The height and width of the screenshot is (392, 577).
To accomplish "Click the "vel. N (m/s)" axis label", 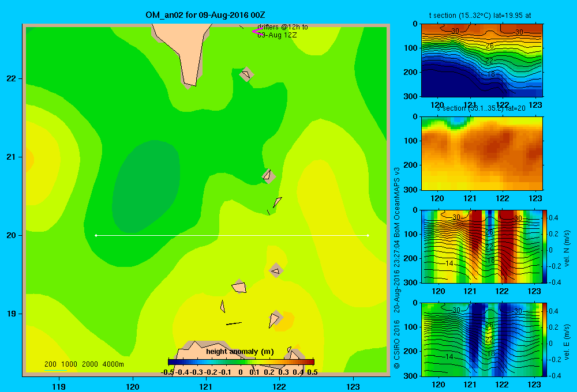I will click(x=567, y=248).
